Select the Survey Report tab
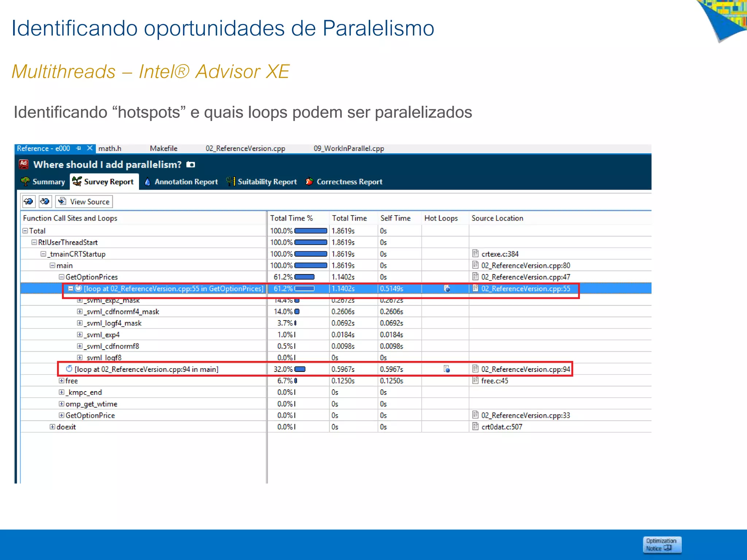The height and width of the screenshot is (560, 747). coord(104,182)
